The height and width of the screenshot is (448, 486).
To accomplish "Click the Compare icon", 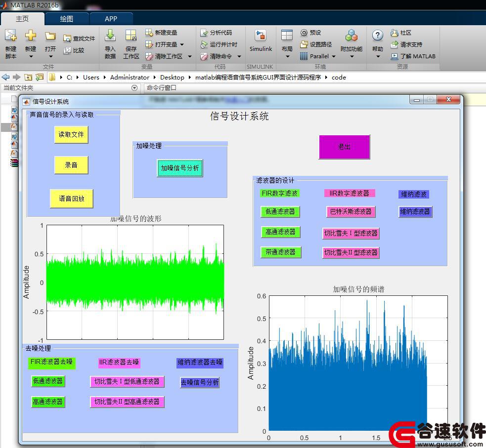I will [67, 50].
